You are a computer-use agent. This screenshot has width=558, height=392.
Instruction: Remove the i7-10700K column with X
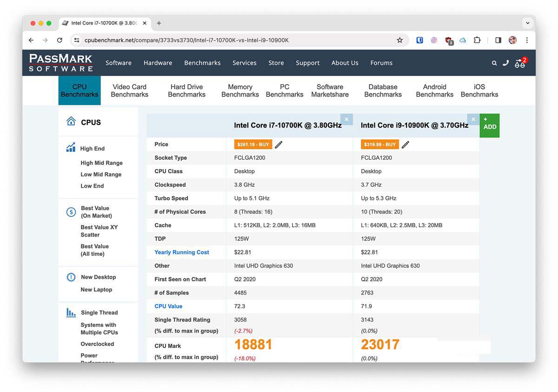pos(346,119)
